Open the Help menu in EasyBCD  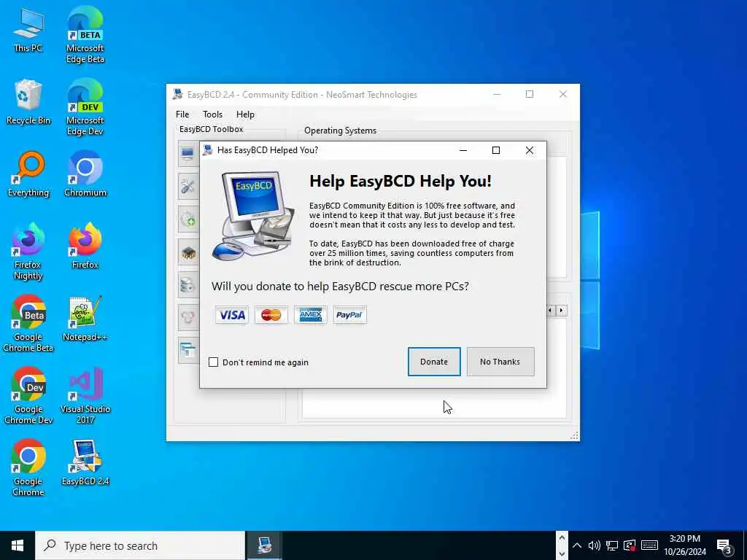[x=245, y=114]
